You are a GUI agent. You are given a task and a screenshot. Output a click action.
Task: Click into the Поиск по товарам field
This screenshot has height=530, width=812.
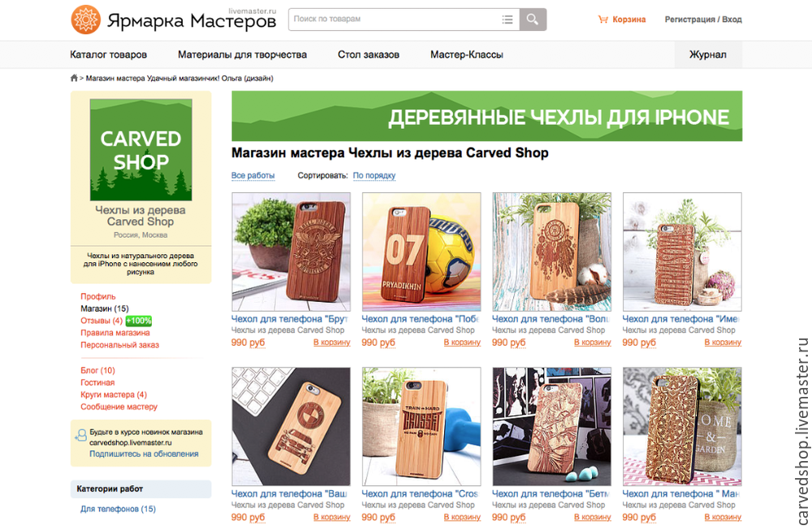(395, 19)
